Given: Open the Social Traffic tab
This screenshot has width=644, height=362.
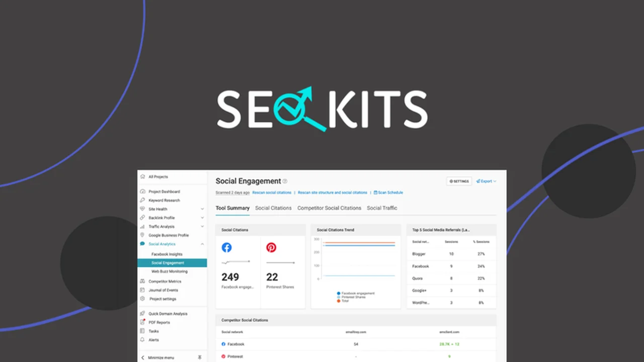Looking at the screenshot, I should click(x=382, y=208).
